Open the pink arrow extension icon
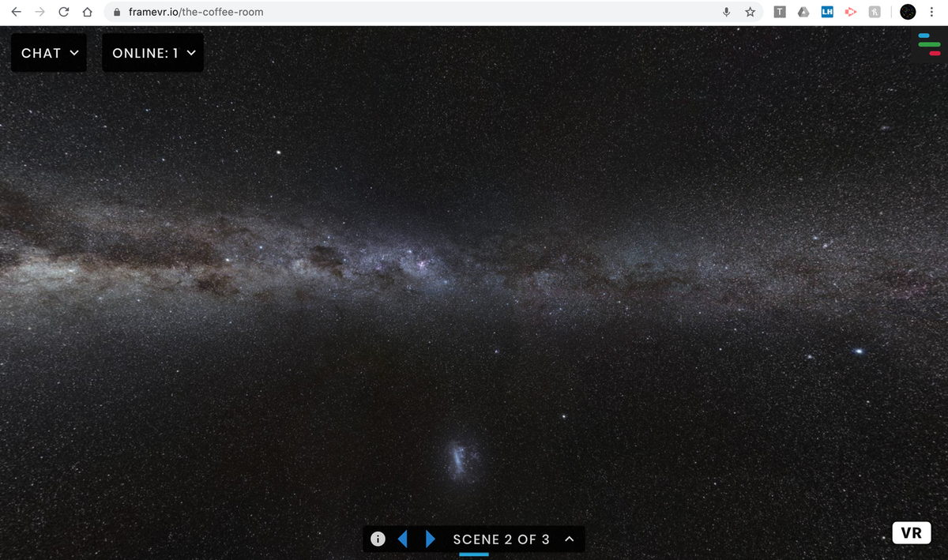The image size is (948, 560). pyautogui.click(x=851, y=13)
